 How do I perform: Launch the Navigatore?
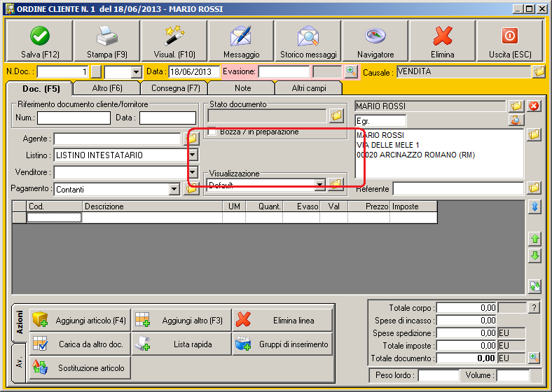(x=375, y=41)
